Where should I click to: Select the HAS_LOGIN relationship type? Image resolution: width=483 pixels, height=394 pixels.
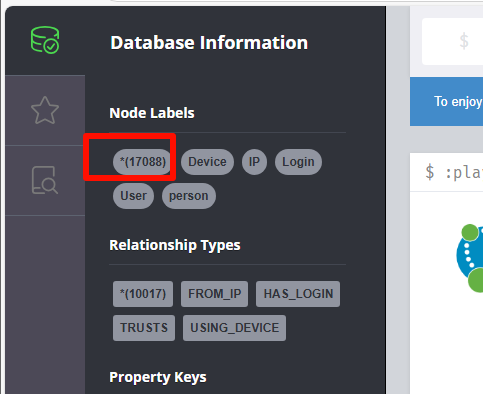coord(298,294)
